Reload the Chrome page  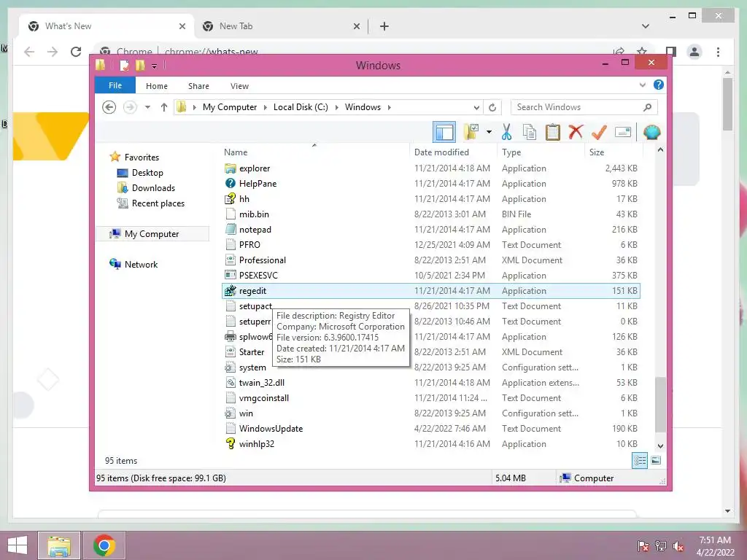click(76, 52)
